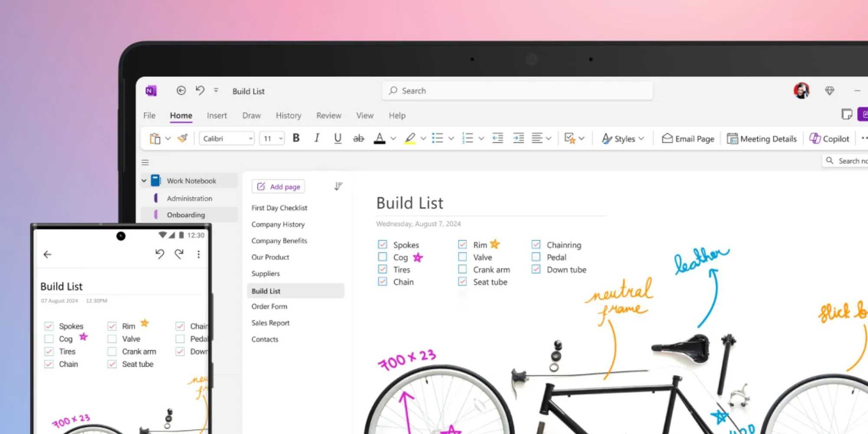Decrease the indent level

coord(498,138)
